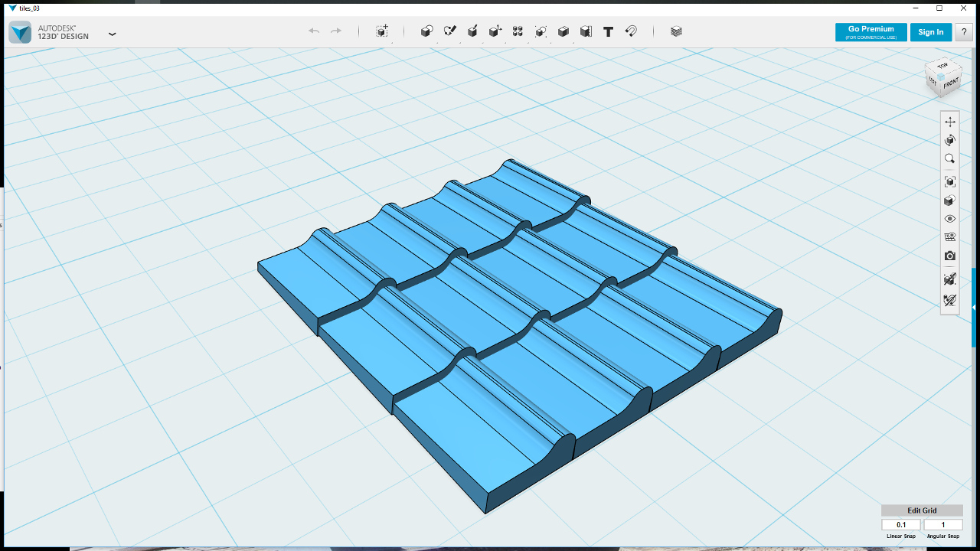
Task: Click the Fit to view icon
Action: (x=950, y=182)
